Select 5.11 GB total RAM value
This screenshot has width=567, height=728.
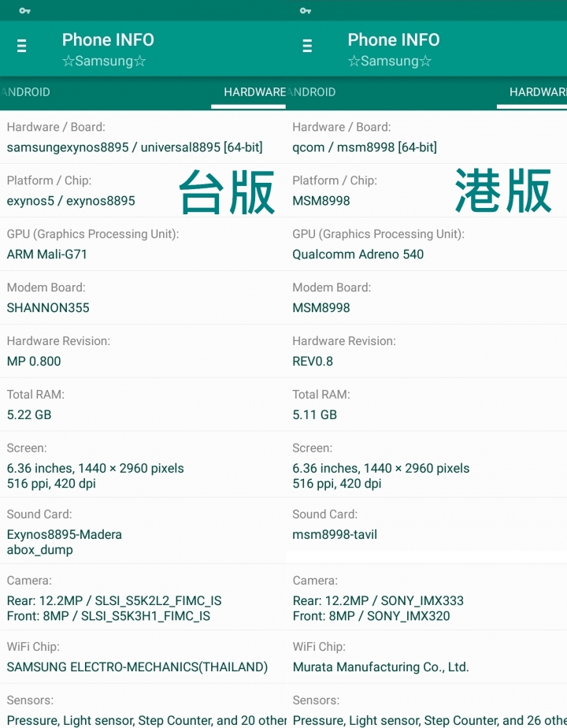[x=314, y=414]
